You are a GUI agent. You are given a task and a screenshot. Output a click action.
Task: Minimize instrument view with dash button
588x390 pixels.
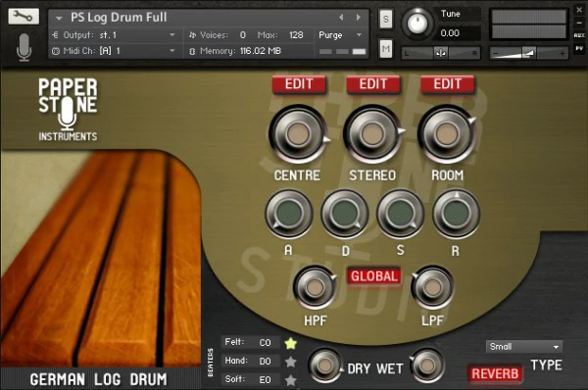pyautogui.click(x=579, y=23)
